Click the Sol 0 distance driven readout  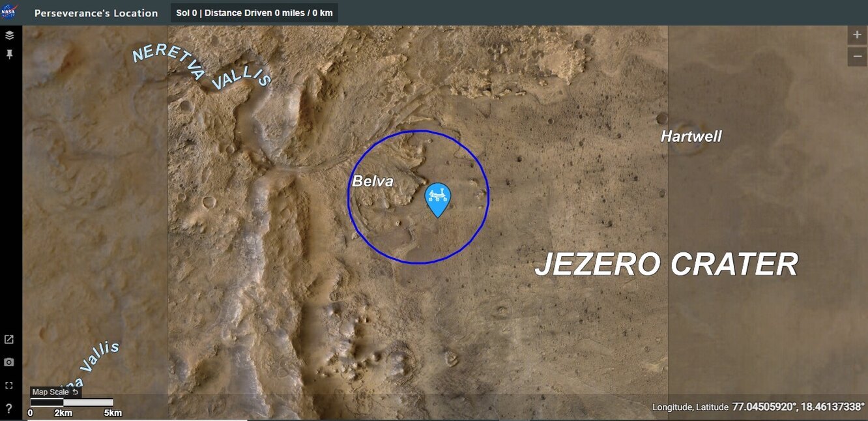(x=254, y=13)
